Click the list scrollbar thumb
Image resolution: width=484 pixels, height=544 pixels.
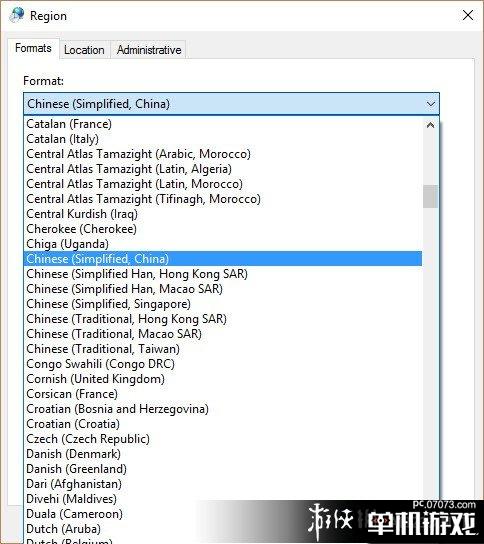click(x=430, y=196)
